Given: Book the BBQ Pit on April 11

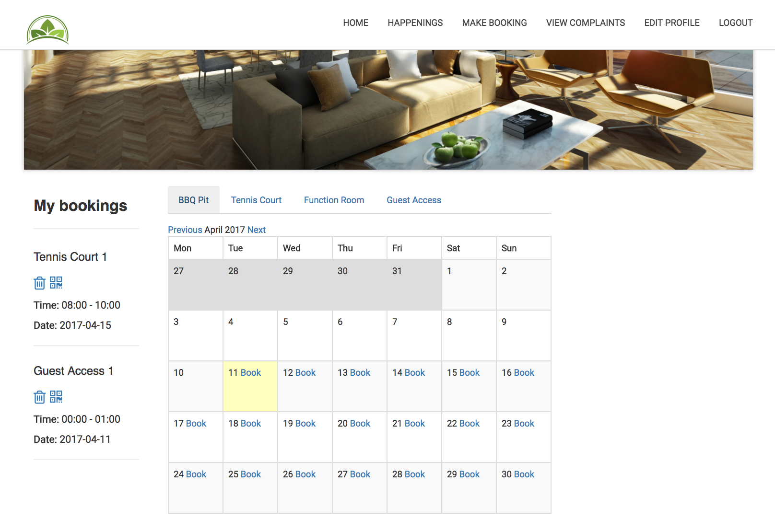Looking at the screenshot, I should pos(251,372).
